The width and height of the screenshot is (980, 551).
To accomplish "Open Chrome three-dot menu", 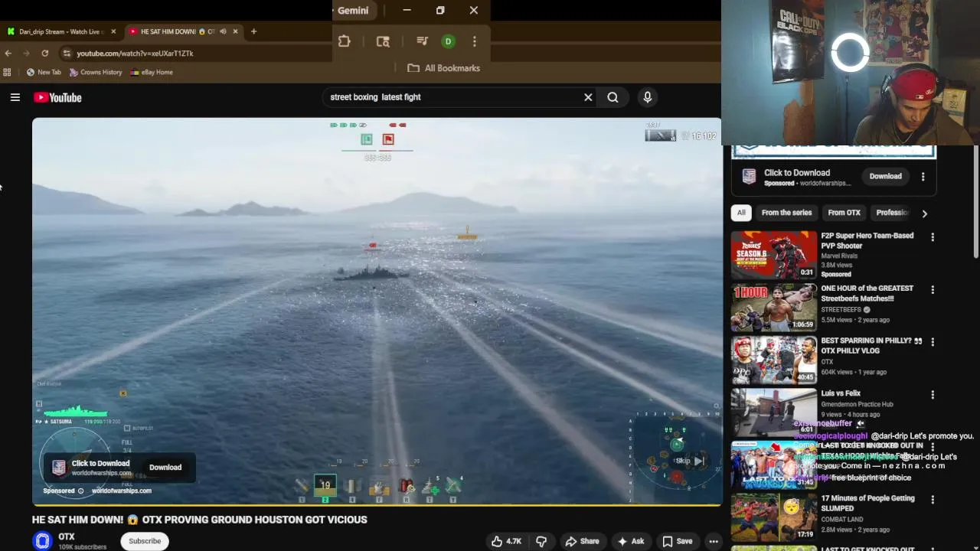I will (475, 41).
